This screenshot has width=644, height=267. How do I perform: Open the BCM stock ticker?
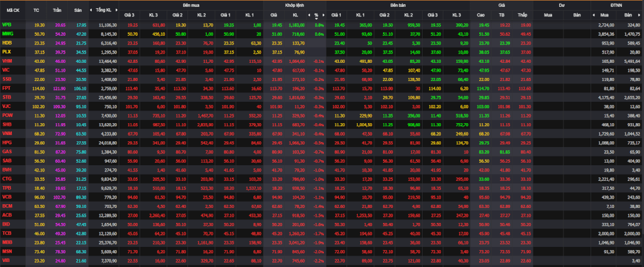(x=7, y=205)
